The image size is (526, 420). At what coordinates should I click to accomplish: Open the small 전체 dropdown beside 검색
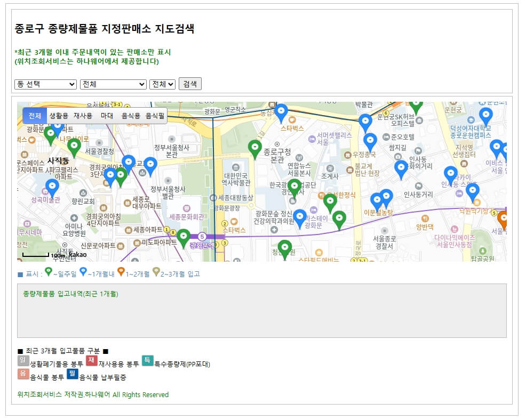coord(162,84)
